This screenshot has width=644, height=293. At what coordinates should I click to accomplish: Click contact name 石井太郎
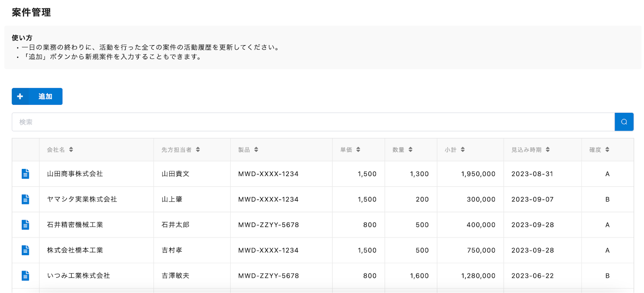click(x=175, y=224)
